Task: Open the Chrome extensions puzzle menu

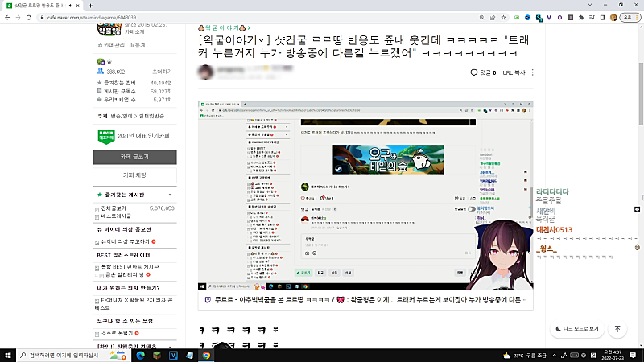Action: point(580,18)
